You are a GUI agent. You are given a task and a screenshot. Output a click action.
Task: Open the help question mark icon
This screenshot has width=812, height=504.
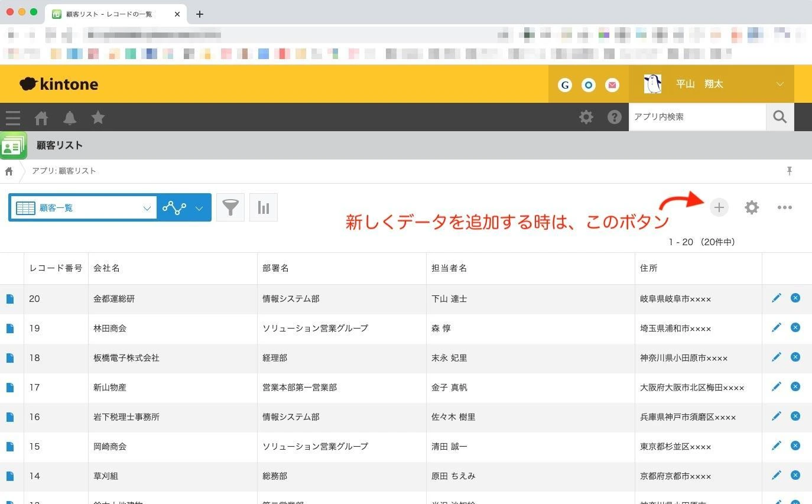coord(615,117)
